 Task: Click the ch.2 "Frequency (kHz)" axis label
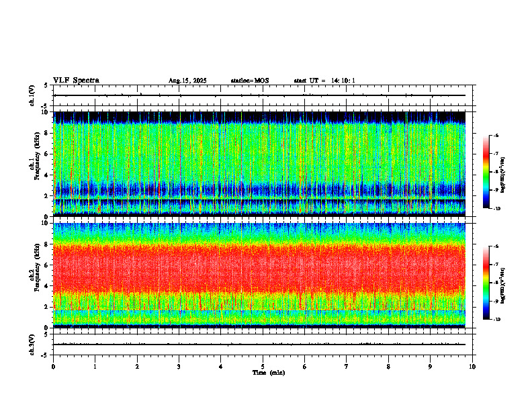pos(37,267)
